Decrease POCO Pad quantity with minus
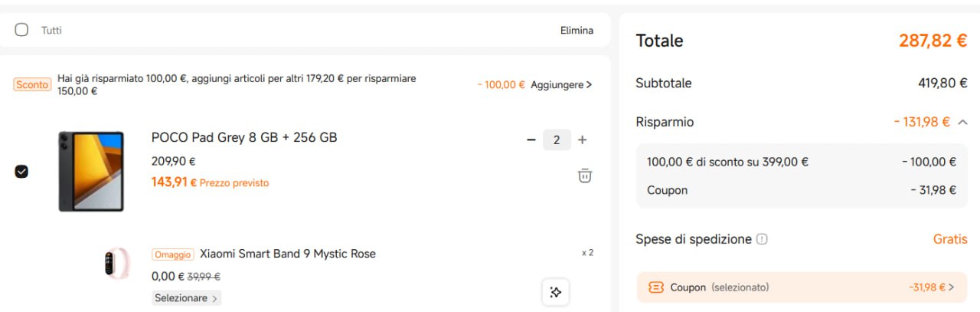This screenshot has height=312, width=980. 531,140
